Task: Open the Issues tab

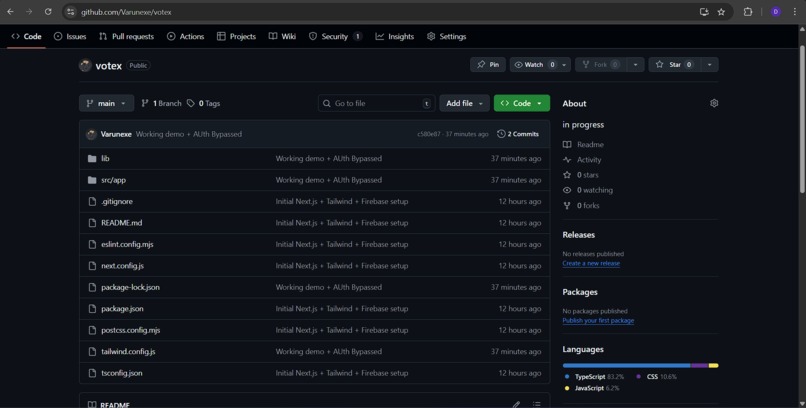Action: point(70,36)
